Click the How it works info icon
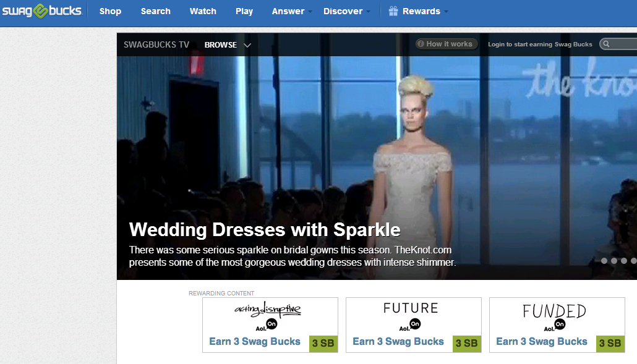Image resolution: width=637 pixels, height=364 pixels. coord(421,44)
